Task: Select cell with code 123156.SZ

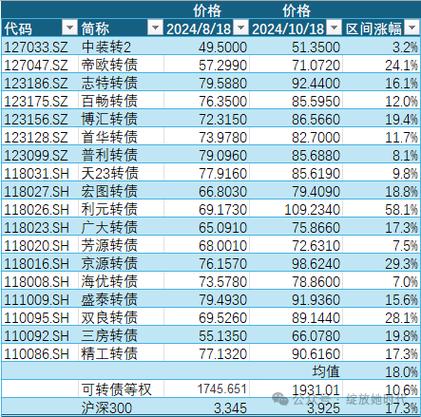Action: 40,119
